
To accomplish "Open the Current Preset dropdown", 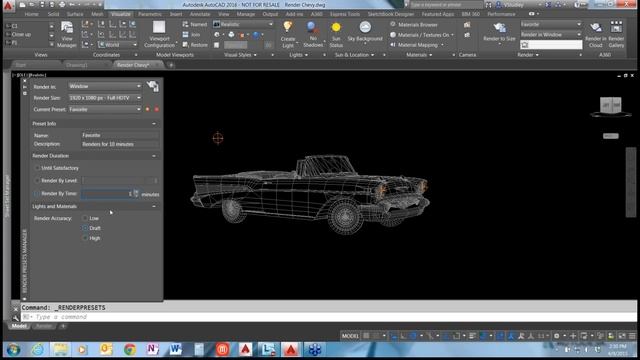I will (105, 109).
